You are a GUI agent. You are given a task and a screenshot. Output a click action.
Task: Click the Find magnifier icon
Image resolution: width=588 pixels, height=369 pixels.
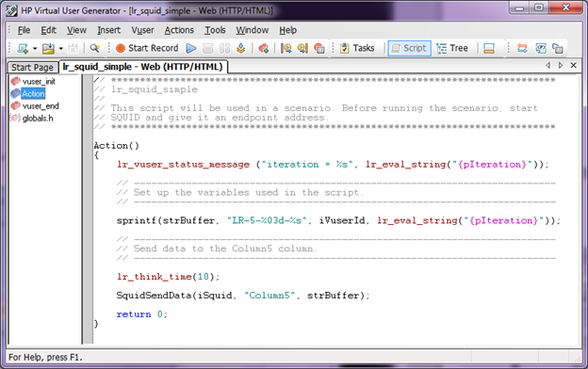point(95,48)
